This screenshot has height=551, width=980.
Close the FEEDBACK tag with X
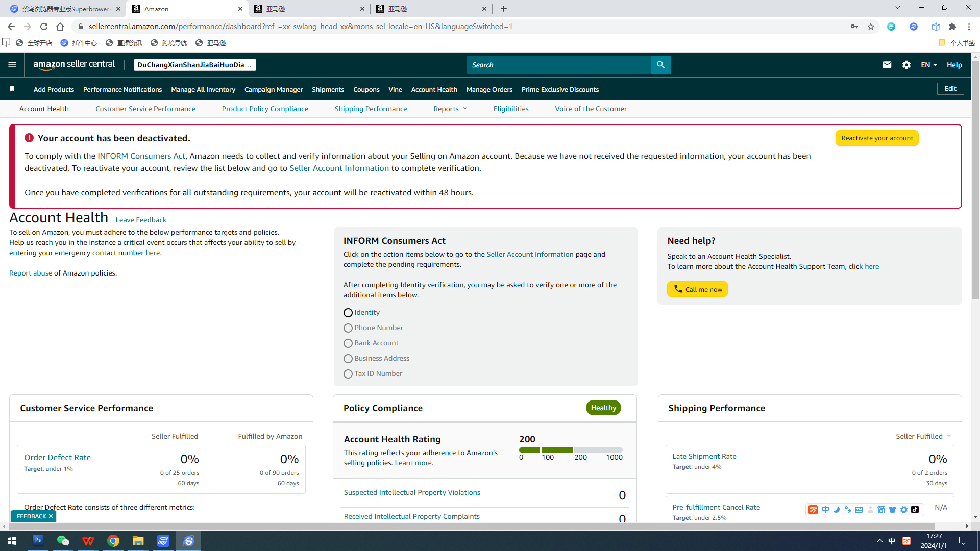(x=51, y=516)
